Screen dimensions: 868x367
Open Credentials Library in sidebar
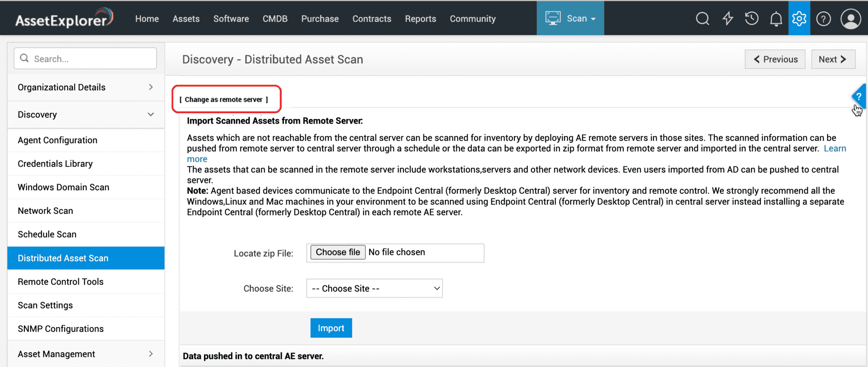(86, 164)
